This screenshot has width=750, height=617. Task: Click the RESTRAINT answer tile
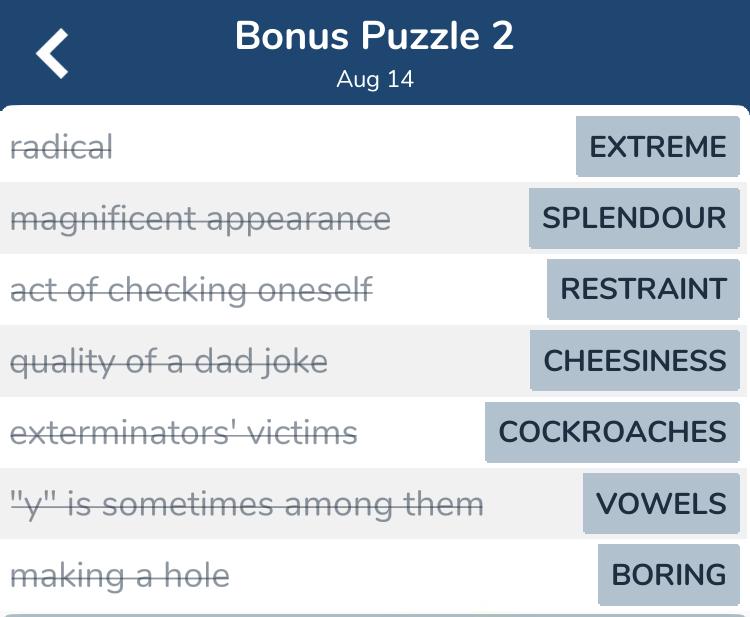[x=643, y=289]
